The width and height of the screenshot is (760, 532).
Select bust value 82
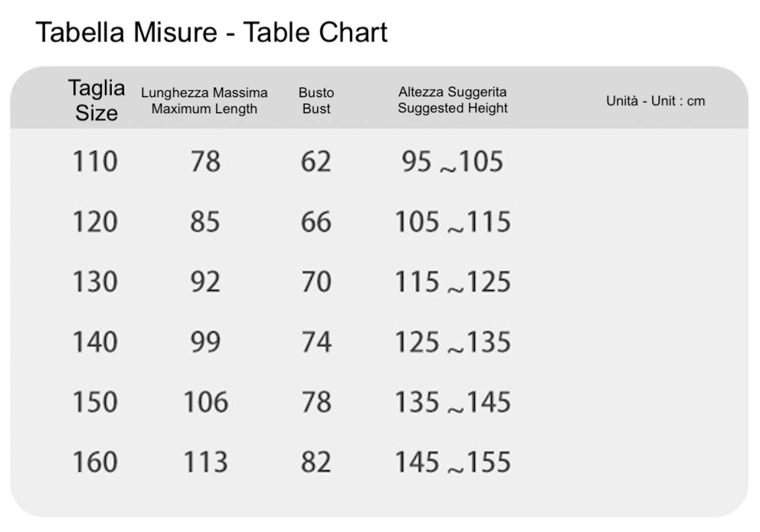click(316, 462)
